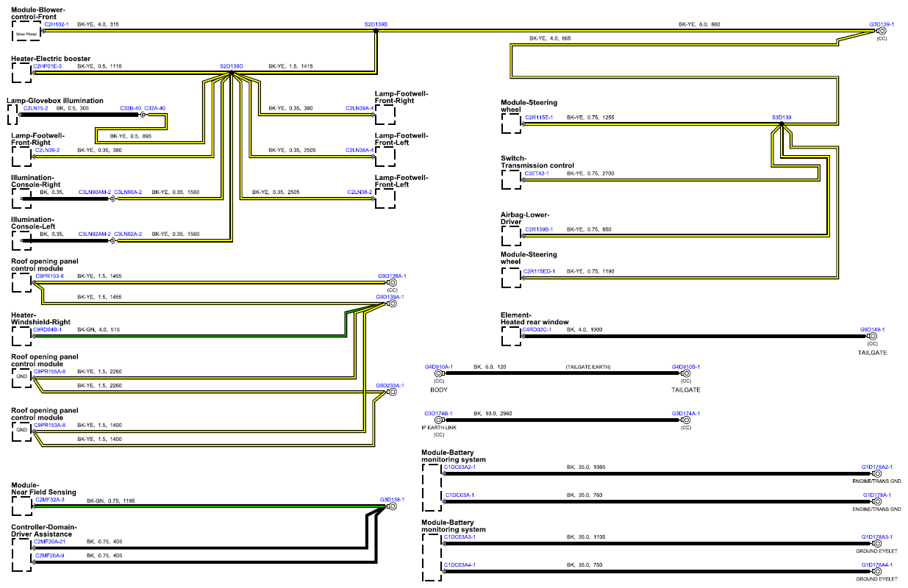Open ground link G3D138-1

click(393, 500)
